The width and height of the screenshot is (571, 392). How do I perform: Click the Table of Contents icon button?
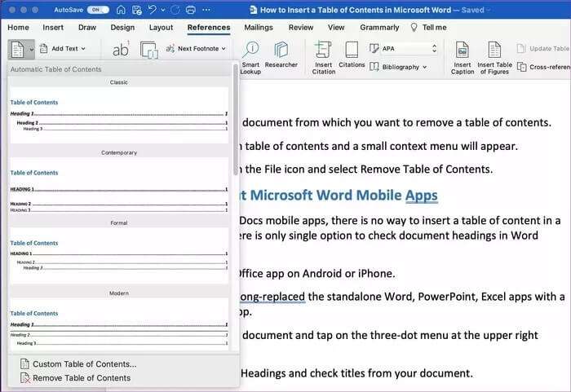pos(17,50)
